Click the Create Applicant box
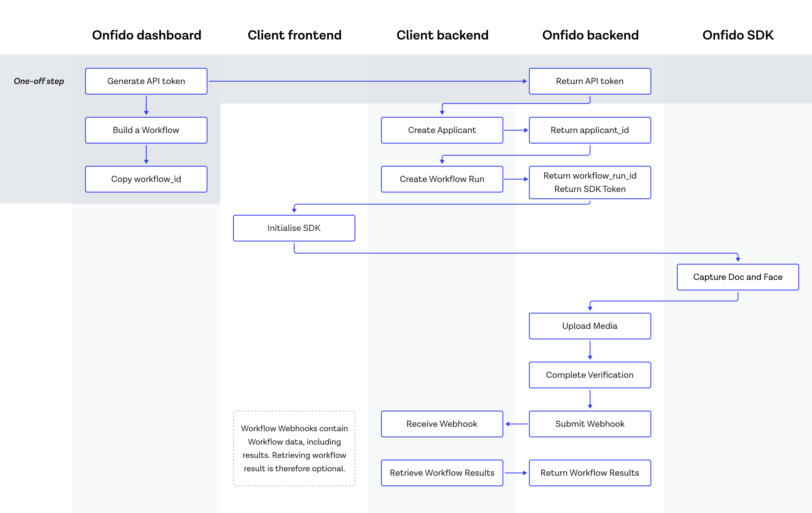812x513 pixels. (442, 130)
